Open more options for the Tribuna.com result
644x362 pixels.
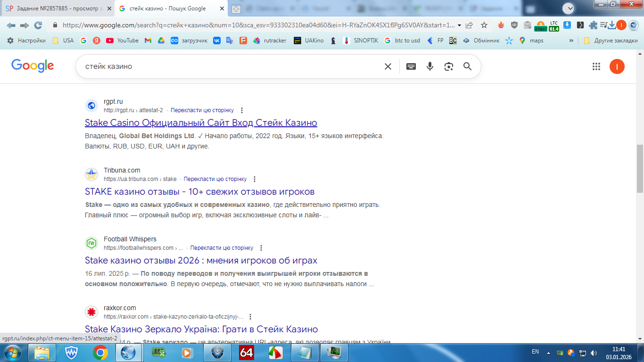255,179
